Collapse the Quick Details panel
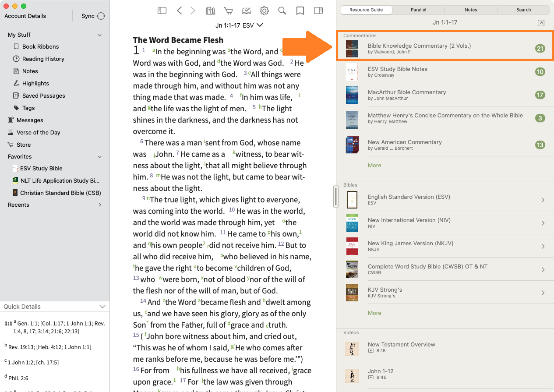 point(102,307)
